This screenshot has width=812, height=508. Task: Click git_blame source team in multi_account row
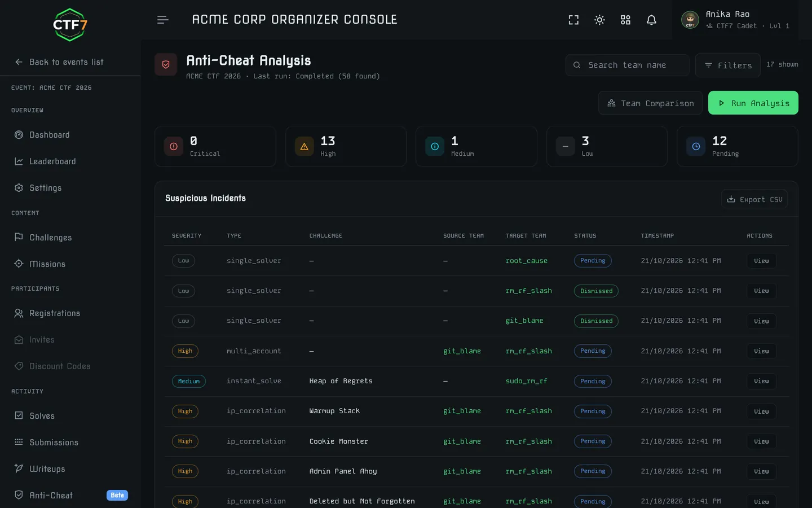coord(462,351)
